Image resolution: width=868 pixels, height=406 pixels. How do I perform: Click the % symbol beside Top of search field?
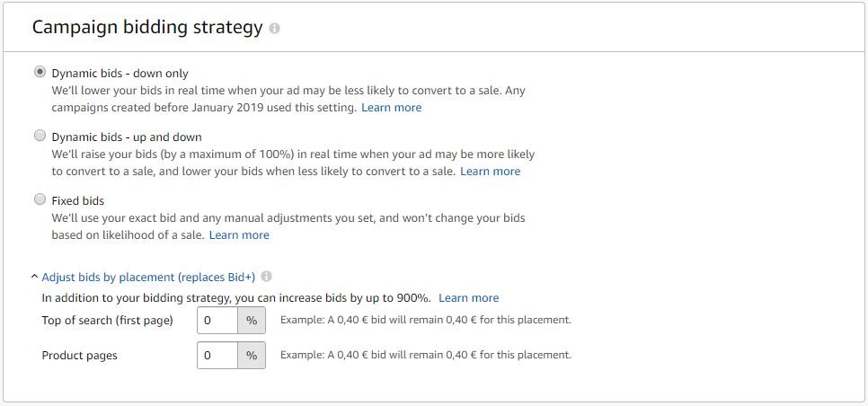tap(252, 321)
